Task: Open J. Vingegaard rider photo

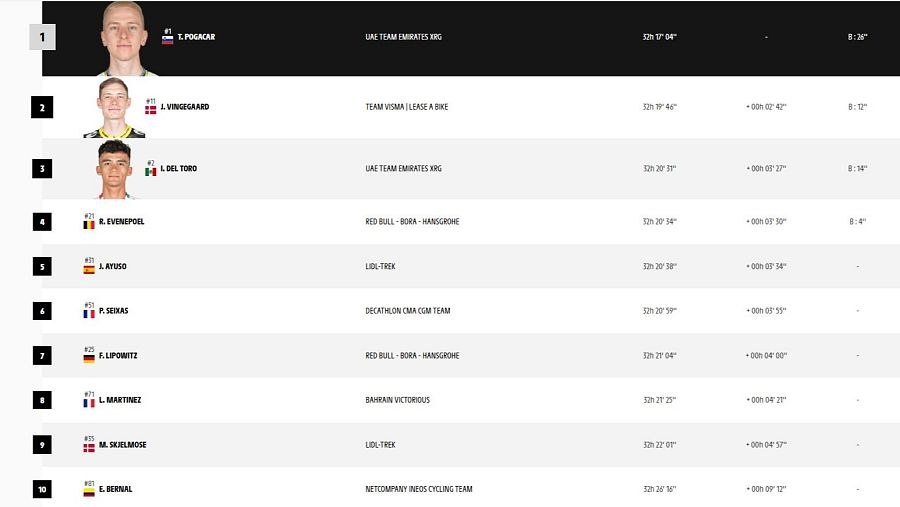Action: point(114,107)
